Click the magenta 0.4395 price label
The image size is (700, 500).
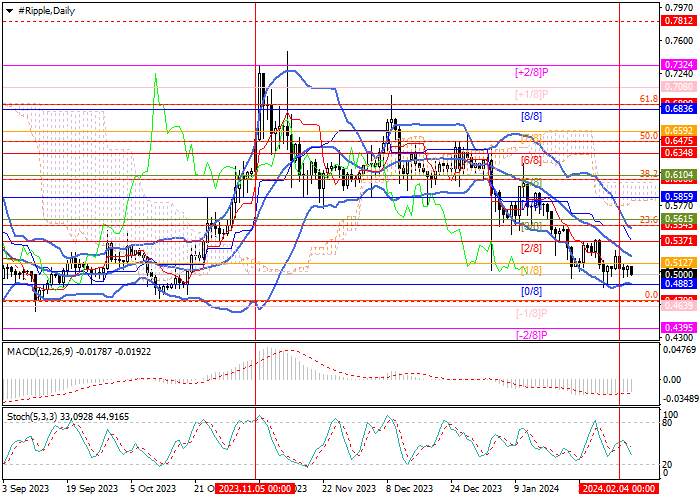[x=679, y=328]
